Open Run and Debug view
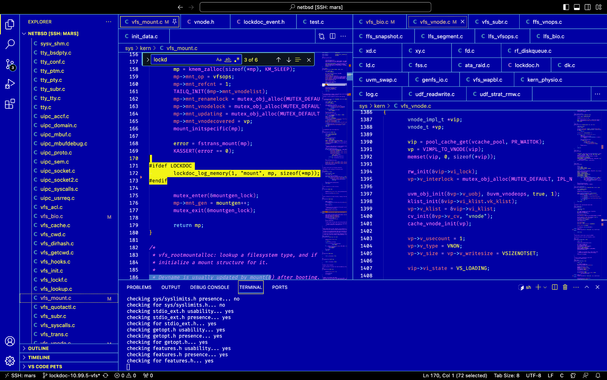Viewport: 607px width, 380px height. 10,84
